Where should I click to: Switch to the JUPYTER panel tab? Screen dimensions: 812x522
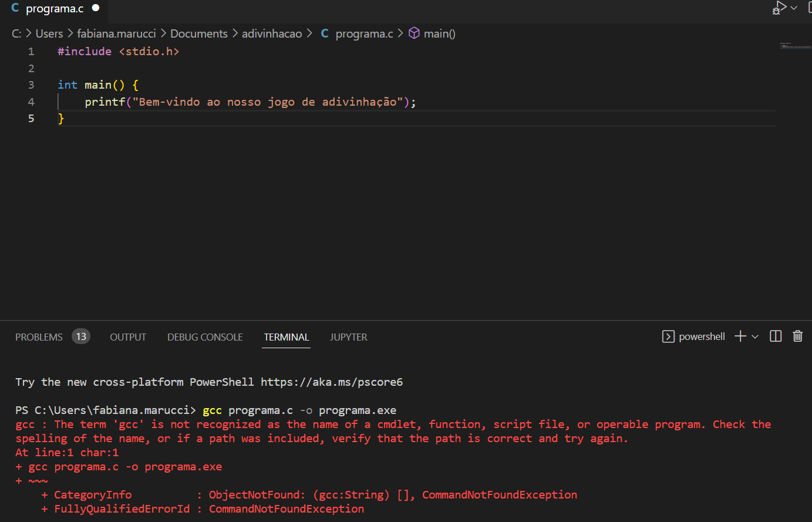click(349, 337)
